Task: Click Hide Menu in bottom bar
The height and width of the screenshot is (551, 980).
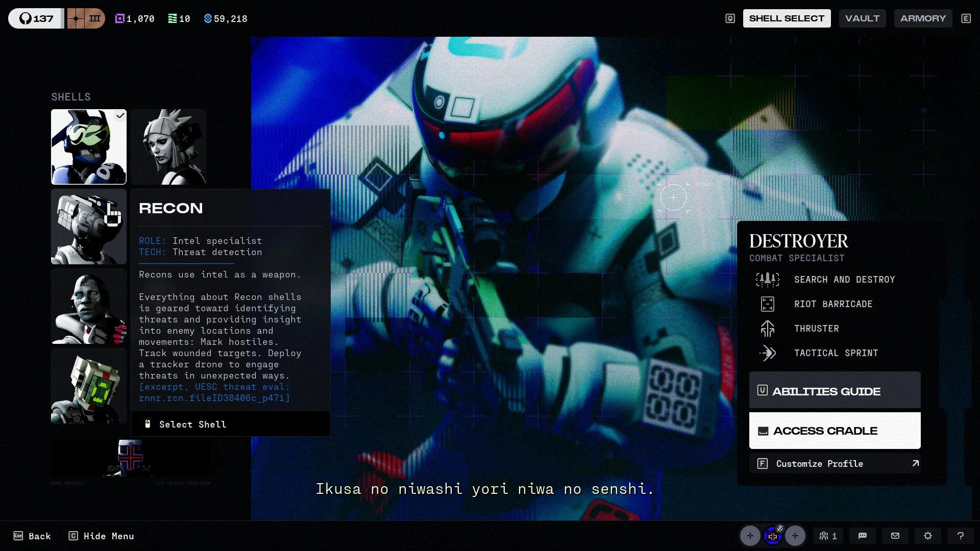Action: tap(102, 536)
